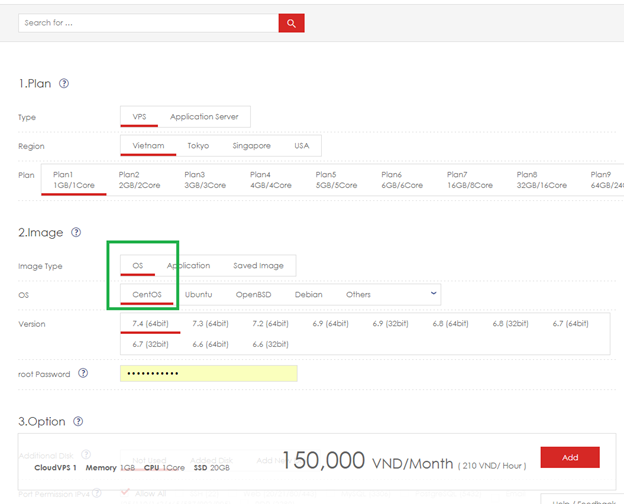Open the help icon next to 1.Plan
The width and height of the screenshot is (624, 504).
(64, 84)
